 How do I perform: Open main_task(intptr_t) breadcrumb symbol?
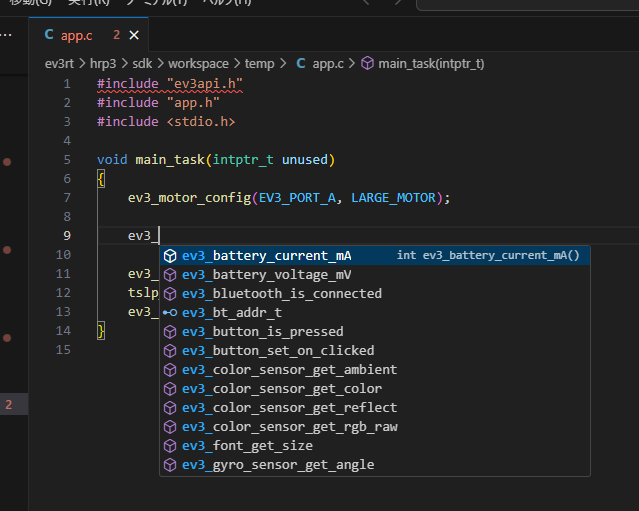(431, 64)
